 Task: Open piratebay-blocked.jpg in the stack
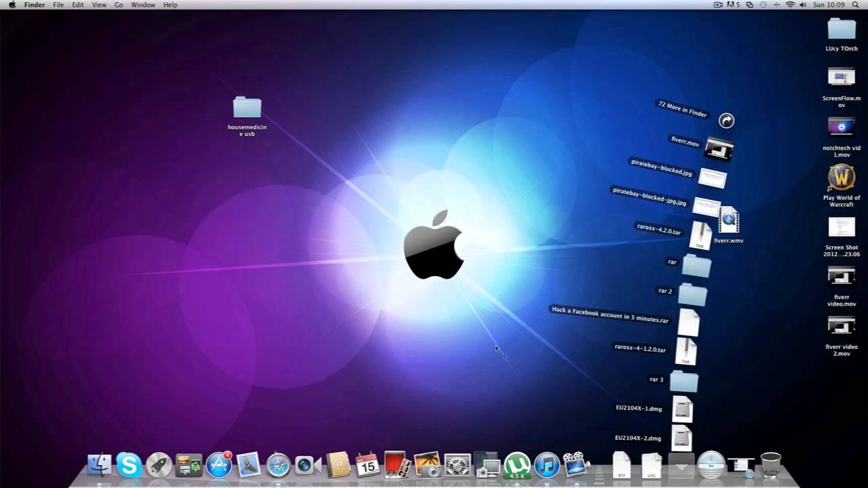tap(712, 178)
